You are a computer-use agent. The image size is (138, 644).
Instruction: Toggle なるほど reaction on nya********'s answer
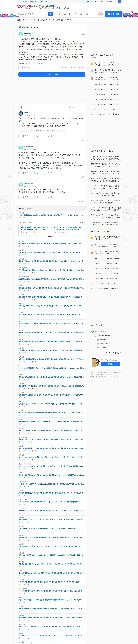coord(25,173)
